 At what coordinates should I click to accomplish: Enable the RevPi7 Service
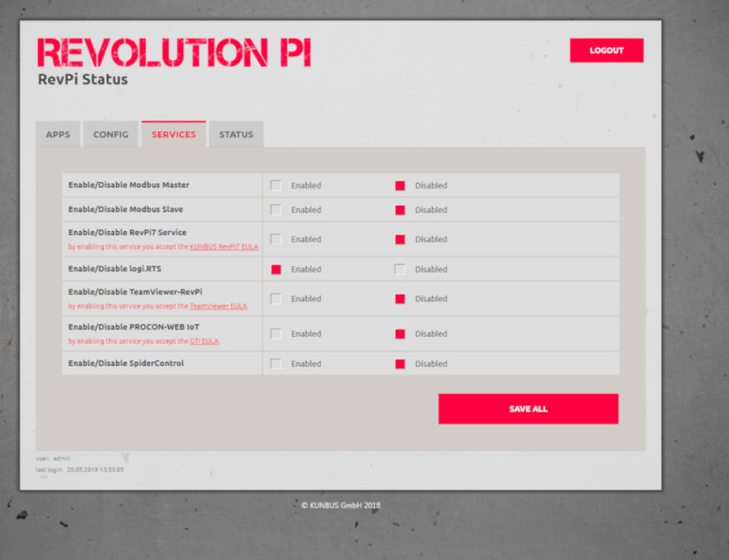tap(276, 238)
